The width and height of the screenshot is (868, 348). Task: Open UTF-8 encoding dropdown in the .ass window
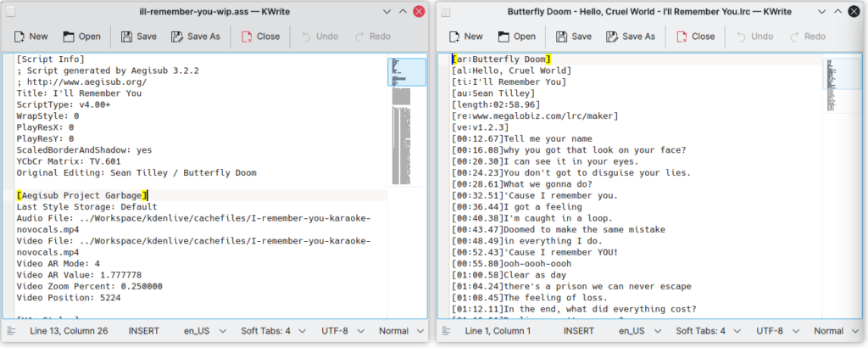(x=343, y=331)
